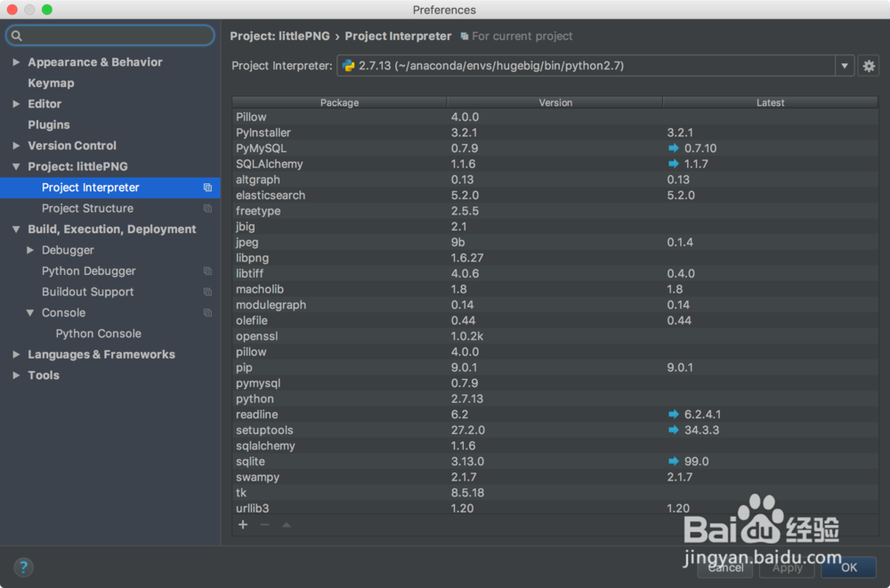Click the magnifier icon in the search box

point(16,35)
